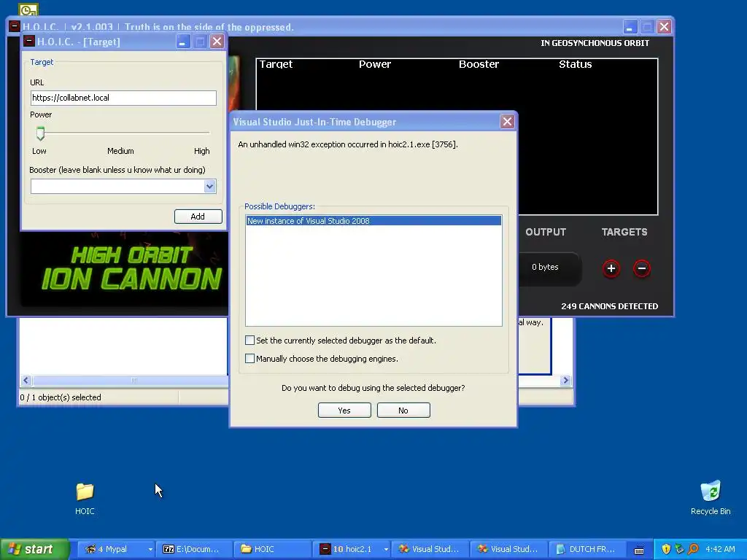Click No in the debugger dialog
Screen dimensions: 747x560
click(403, 411)
